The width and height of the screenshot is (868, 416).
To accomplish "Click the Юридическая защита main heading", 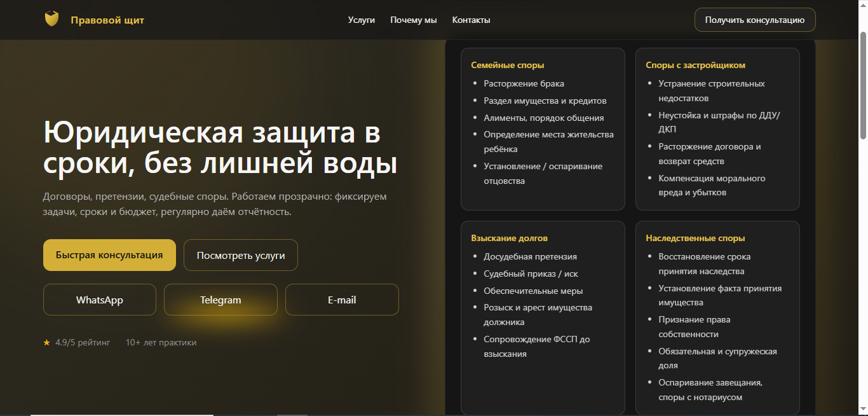I will (x=220, y=148).
